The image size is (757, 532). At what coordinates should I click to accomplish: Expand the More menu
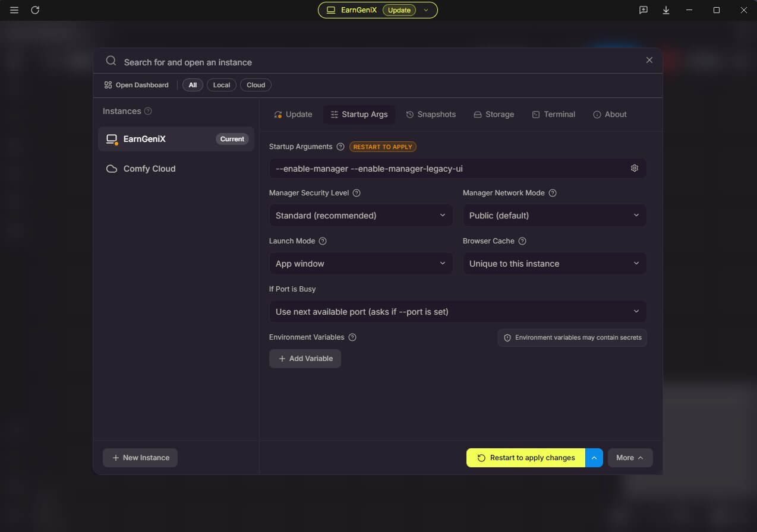tap(630, 458)
